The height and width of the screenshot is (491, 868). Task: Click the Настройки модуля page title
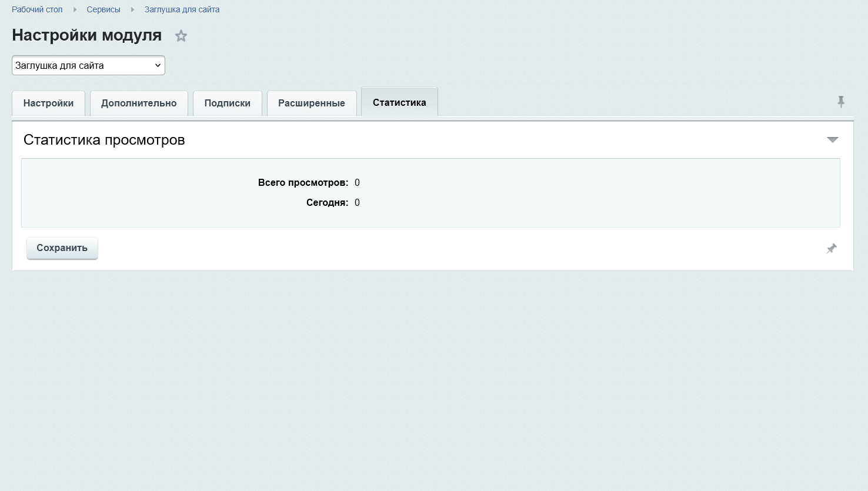[x=87, y=35]
